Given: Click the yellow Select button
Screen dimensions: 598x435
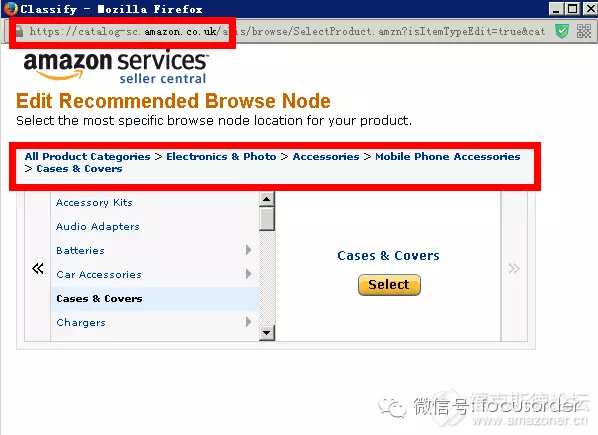Looking at the screenshot, I should coord(389,285).
